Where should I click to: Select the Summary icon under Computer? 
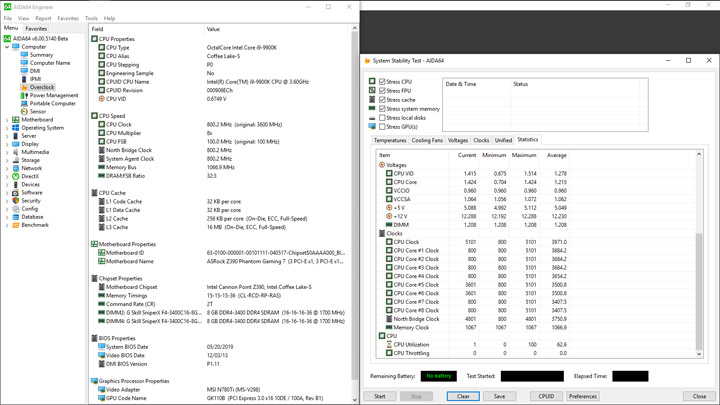pyautogui.click(x=25, y=55)
